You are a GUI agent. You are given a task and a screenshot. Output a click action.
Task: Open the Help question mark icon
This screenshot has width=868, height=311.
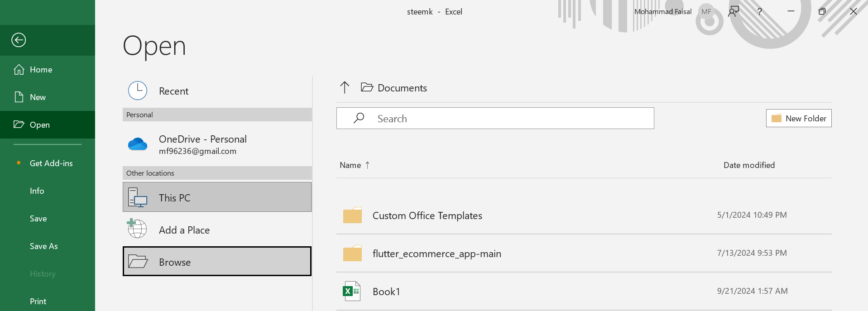coord(760,12)
